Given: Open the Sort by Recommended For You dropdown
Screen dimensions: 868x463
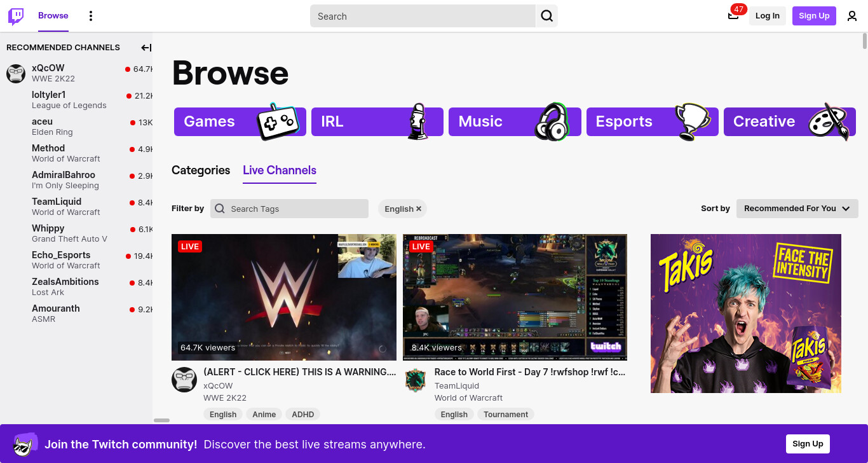Looking at the screenshot, I should pyautogui.click(x=797, y=209).
